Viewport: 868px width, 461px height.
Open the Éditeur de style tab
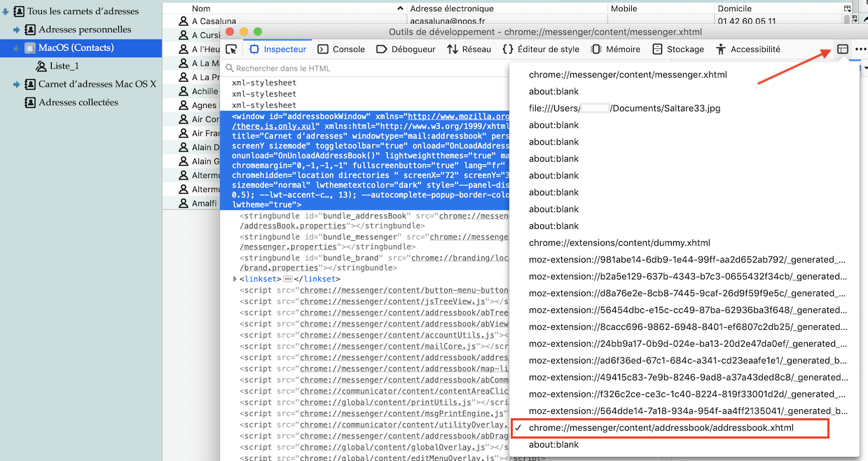click(541, 49)
